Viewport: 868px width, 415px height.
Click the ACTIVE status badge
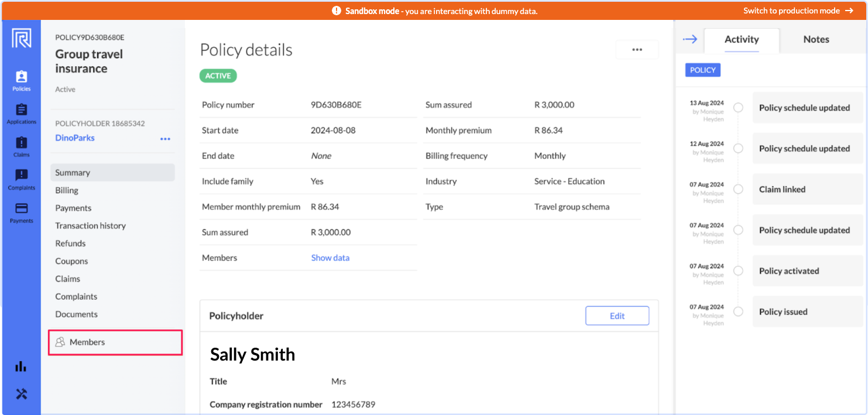[218, 76]
